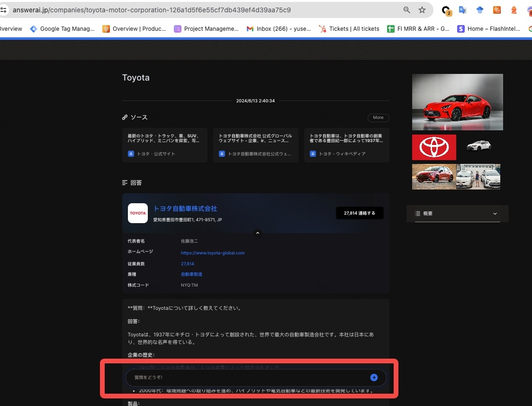532x406 pixels.
Task: Click the 業種 label
Action: point(132,274)
